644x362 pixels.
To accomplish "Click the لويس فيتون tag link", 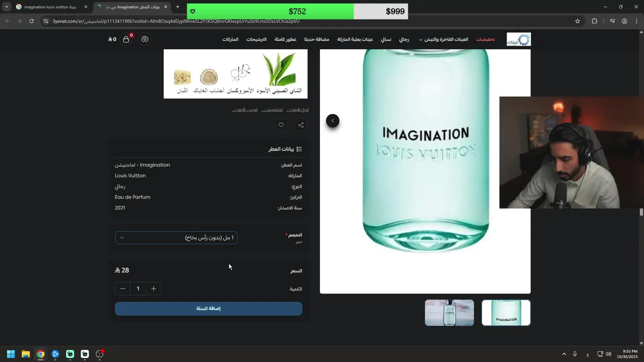I will [245, 109].
